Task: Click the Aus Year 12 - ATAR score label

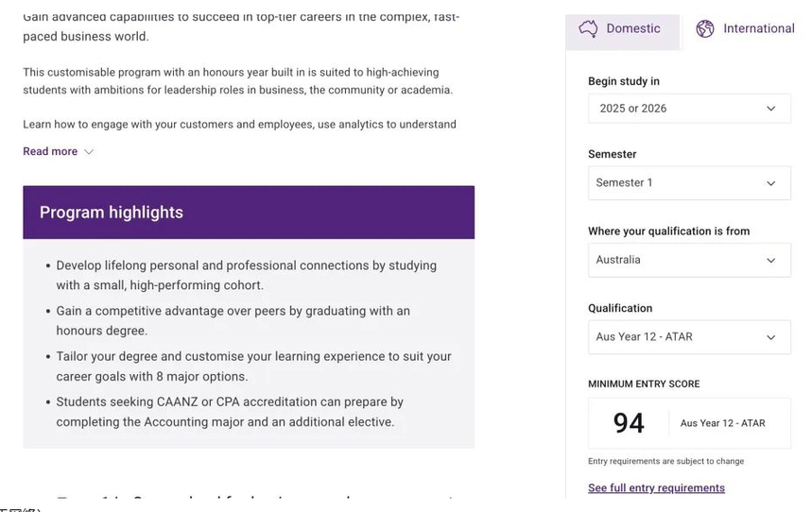Action: [722, 423]
